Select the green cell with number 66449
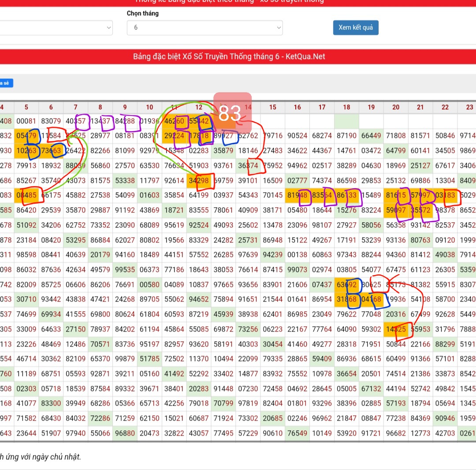Image resolution: width=476 pixels, height=470 pixels. tap(371, 136)
